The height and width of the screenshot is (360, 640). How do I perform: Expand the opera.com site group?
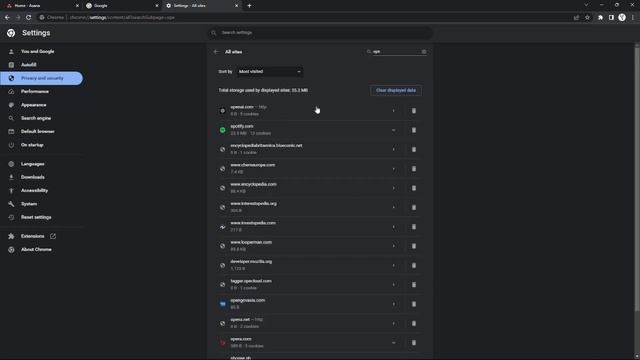click(x=393, y=343)
